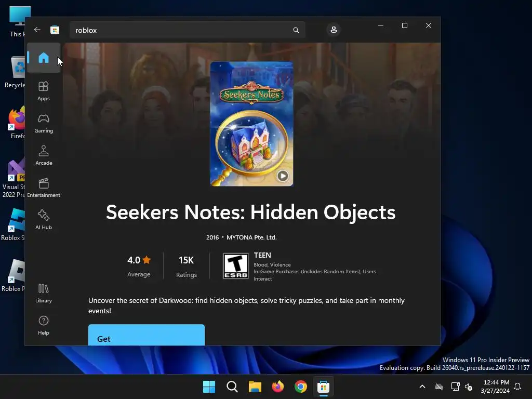Open the Arcade section

44,155
